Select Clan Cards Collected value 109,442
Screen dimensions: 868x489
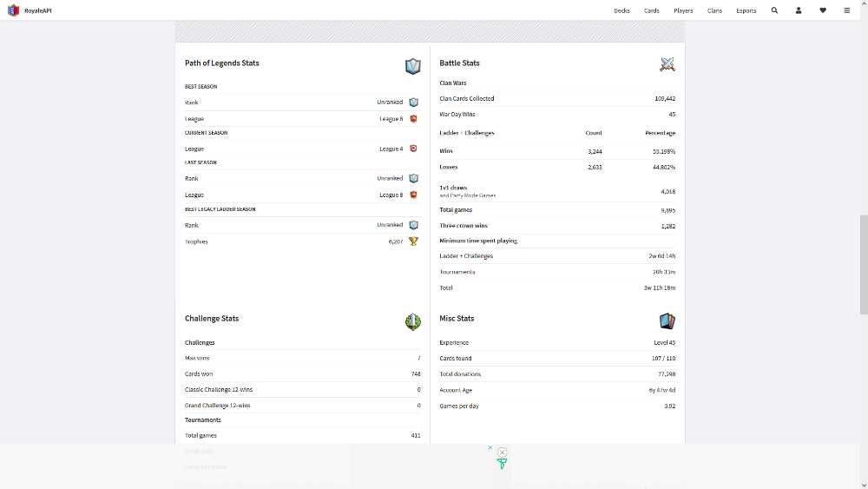pos(665,98)
